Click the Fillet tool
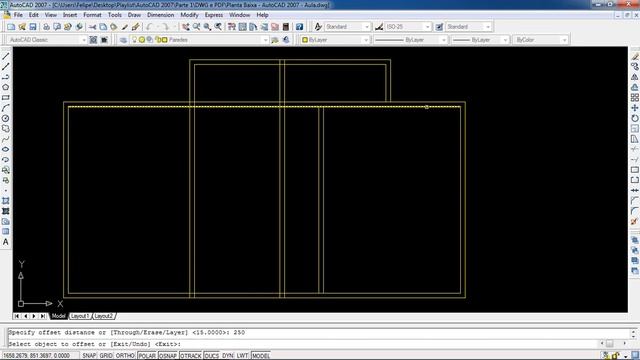The height and width of the screenshot is (360, 640). (635, 211)
